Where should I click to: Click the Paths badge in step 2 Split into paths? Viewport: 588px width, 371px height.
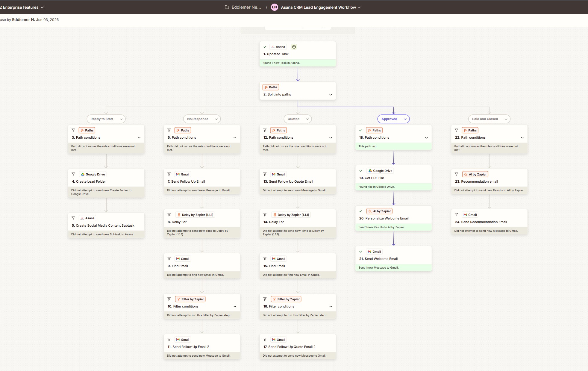(271, 87)
